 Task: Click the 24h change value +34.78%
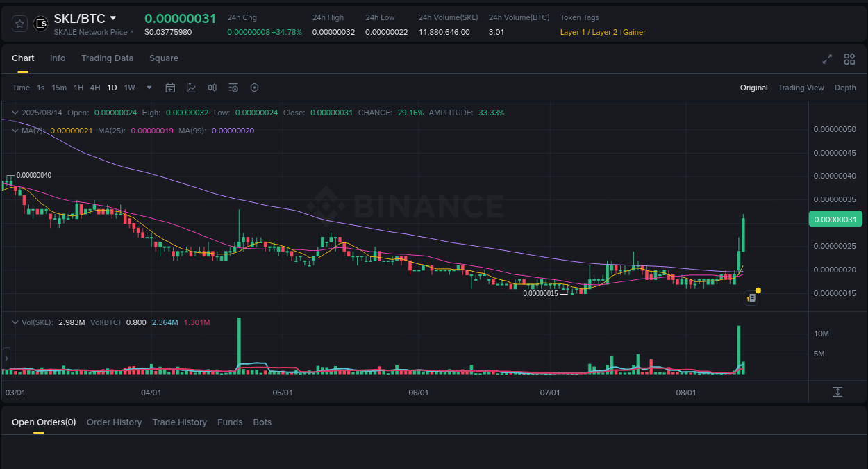click(288, 32)
